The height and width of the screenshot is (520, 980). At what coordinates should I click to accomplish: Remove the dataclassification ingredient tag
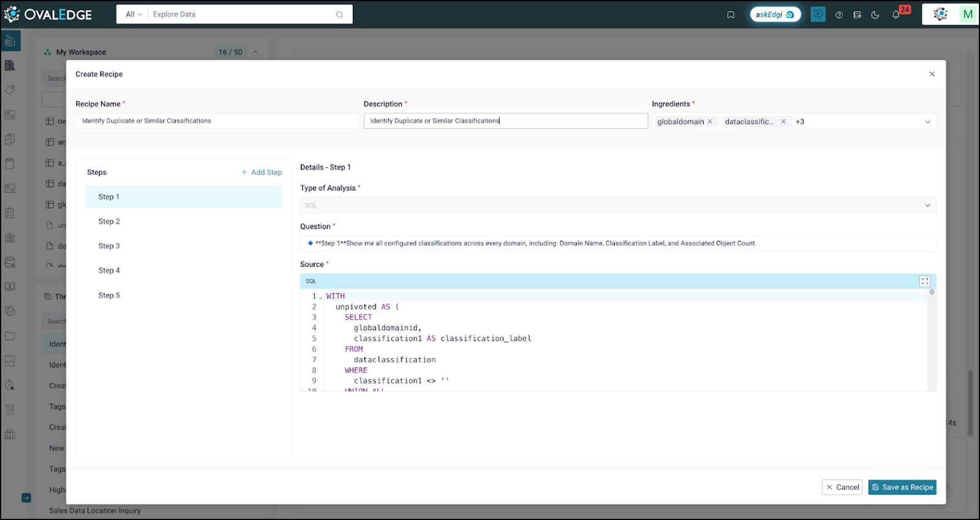point(783,122)
